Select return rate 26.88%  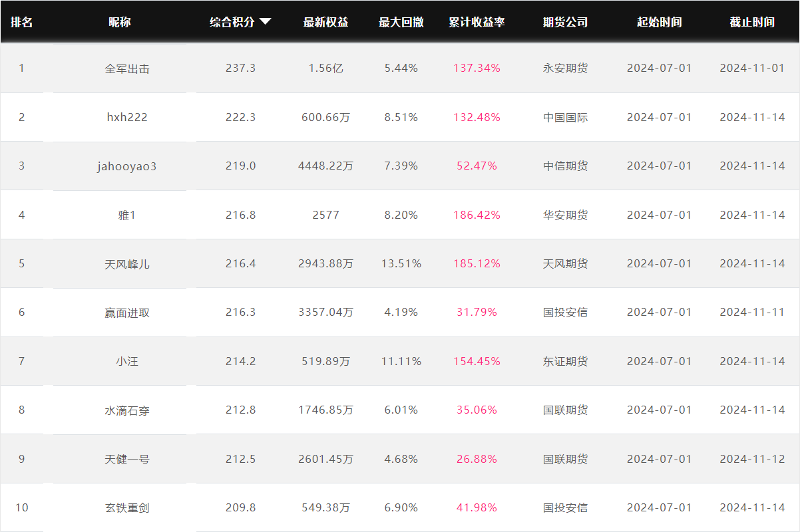coord(477,459)
